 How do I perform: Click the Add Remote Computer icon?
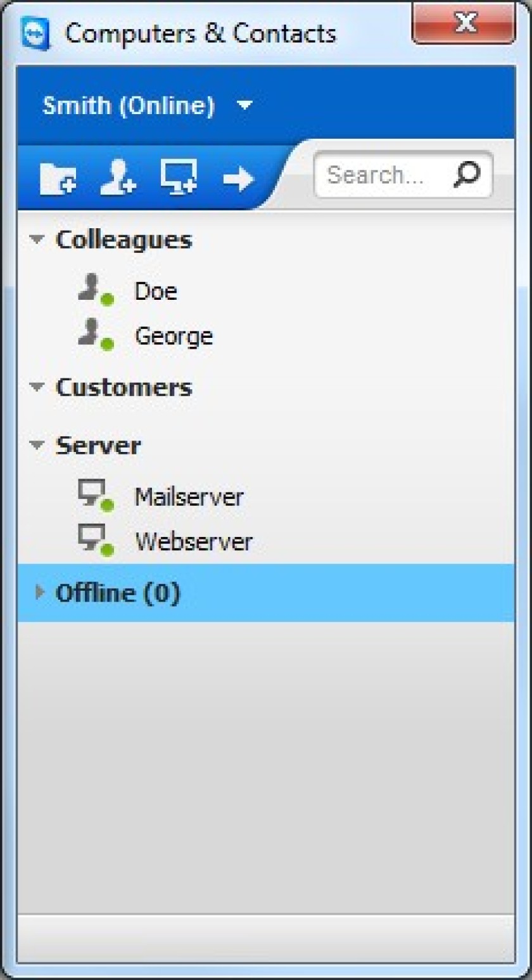179,176
